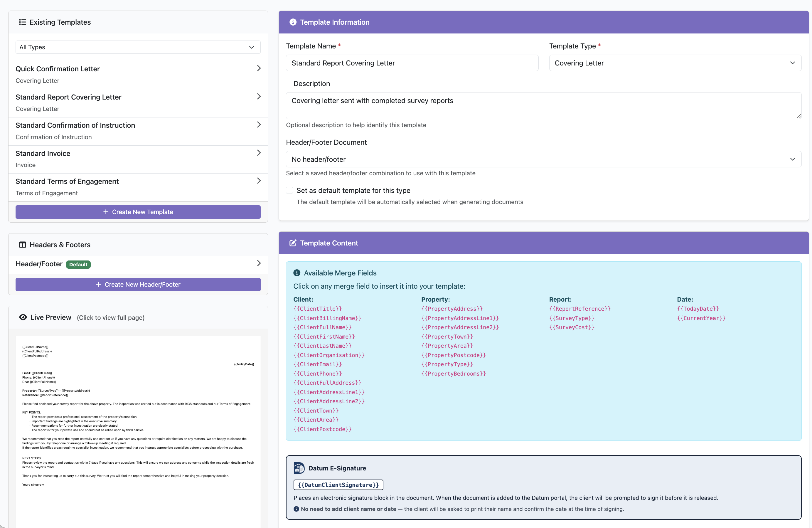Viewport: 812px width, 528px height.
Task: Select Quick Confirmation Letter template row
Action: [138, 75]
